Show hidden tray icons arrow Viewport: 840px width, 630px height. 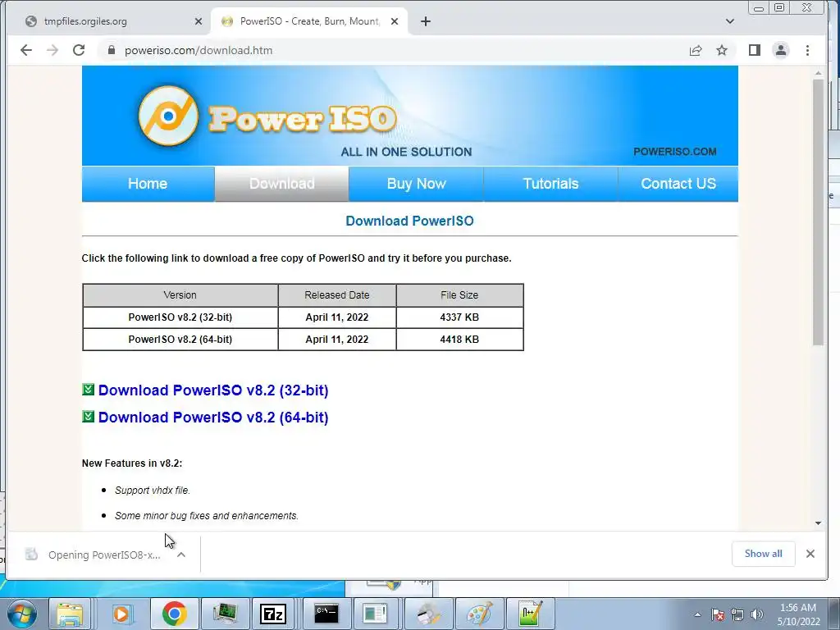pos(697,614)
